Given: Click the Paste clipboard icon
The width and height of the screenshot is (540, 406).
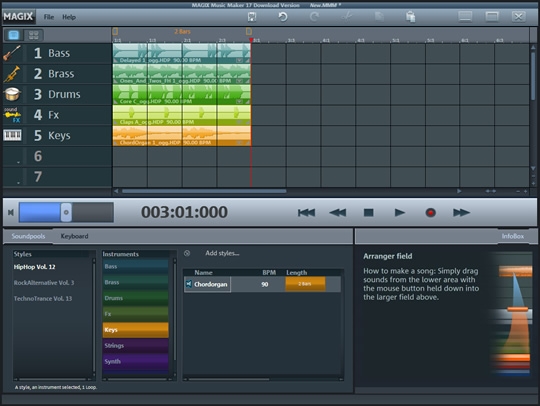Looking at the screenshot, I should 410,17.
